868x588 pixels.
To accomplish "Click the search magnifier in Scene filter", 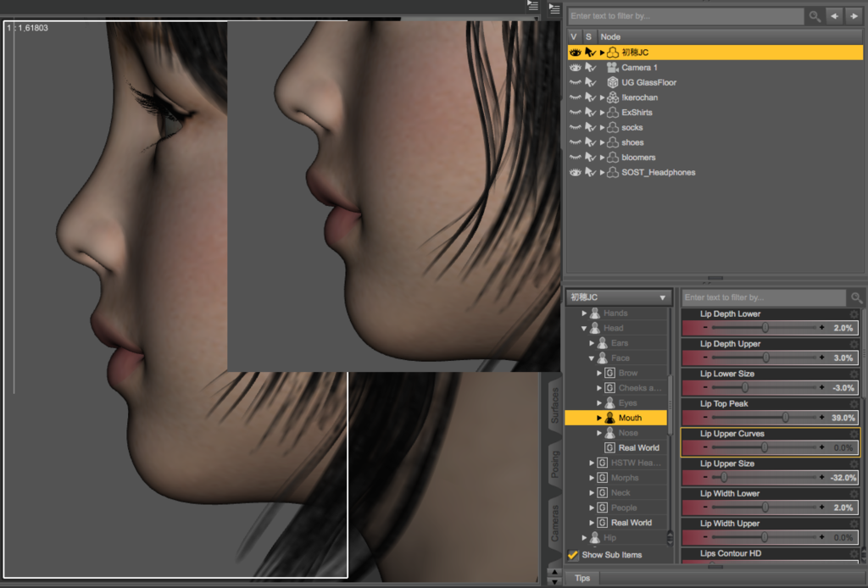I will coord(815,16).
